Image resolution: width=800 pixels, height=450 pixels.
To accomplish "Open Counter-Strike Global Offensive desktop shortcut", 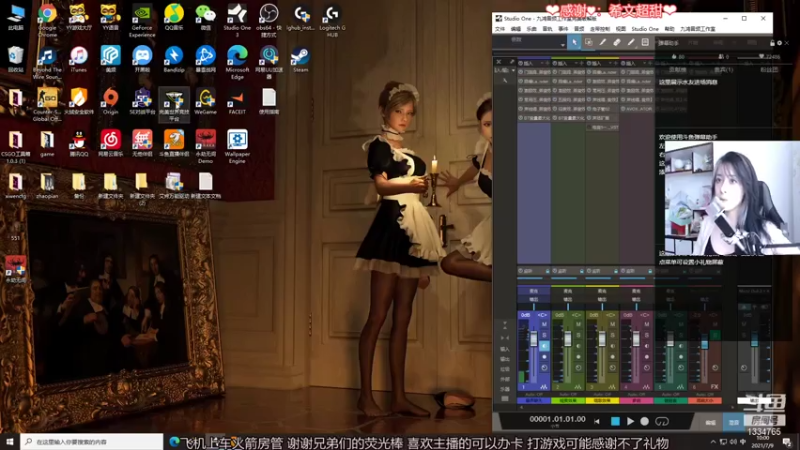I will pyautogui.click(x=47, y=105).
